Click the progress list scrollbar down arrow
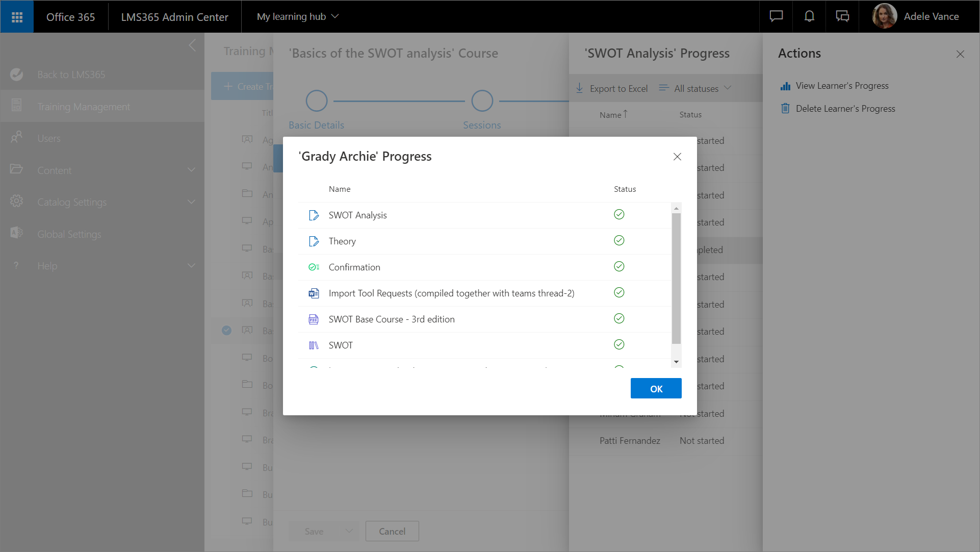The height and width of the screenshot is (552, 980). pyautogui.click(x=676, y=362)
